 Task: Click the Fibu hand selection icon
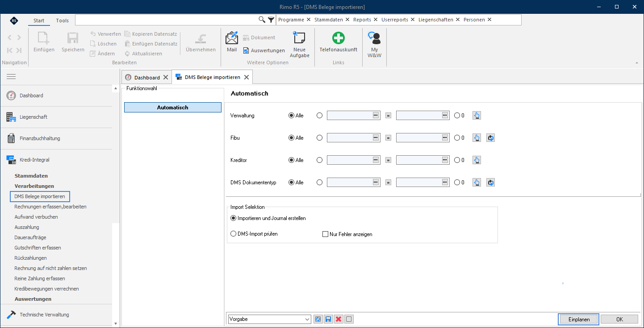[477, 138]
